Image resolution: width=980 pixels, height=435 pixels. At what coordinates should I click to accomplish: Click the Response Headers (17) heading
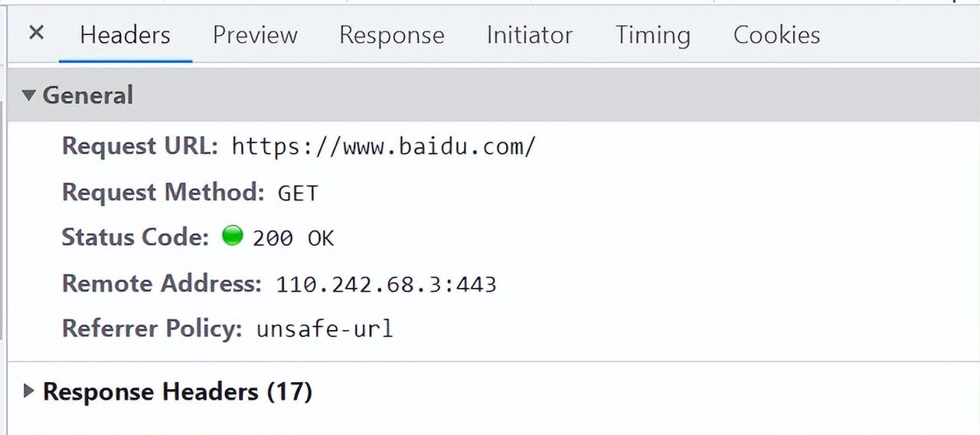pyautogui.click(x=178, y=391)
